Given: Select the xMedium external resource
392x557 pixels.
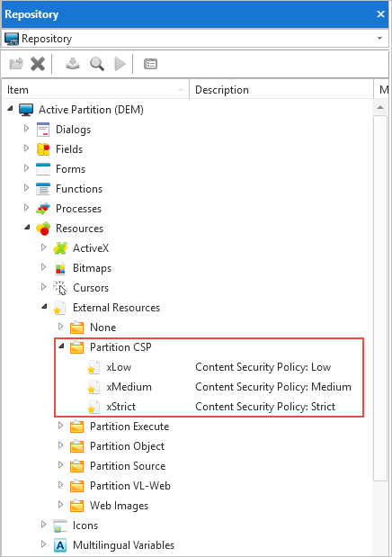Looking at the screenshot, I should coord(129,387).
